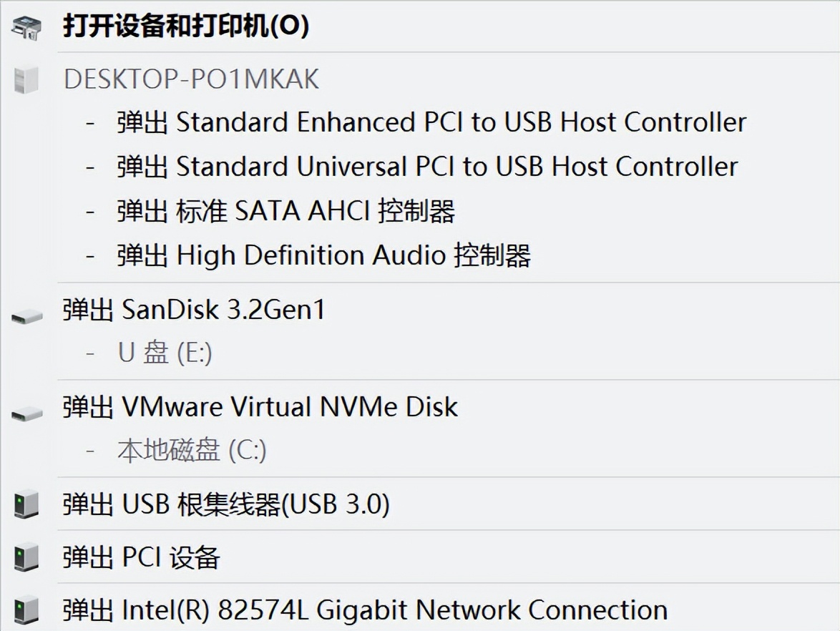Click the SanDisk 3.2Gen1 drive icon
840x631 pixels.
click(x=27, y=315)
